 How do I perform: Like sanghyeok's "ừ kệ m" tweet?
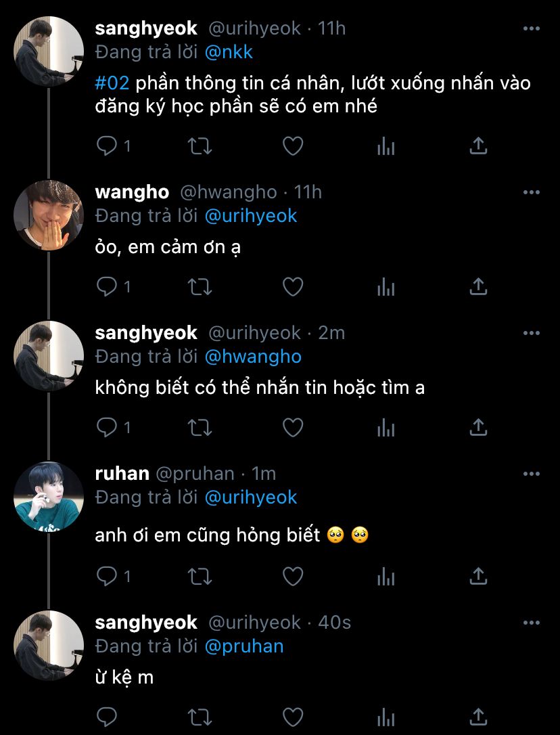(292, 717)
